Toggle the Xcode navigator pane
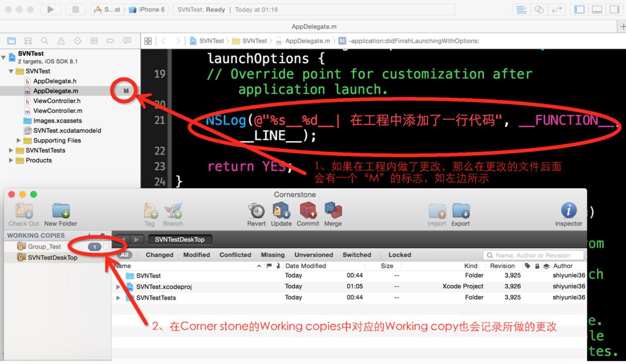Screen dimensions: 626x364 580,10
